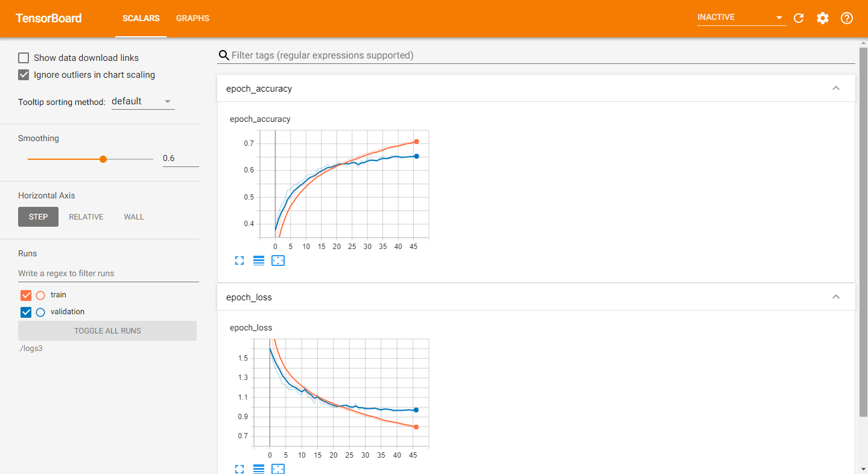Fit epoch_loss chart domain to data
Viewport: 868px width, 474px height.
pyautogui.click(x=278, y=469)
